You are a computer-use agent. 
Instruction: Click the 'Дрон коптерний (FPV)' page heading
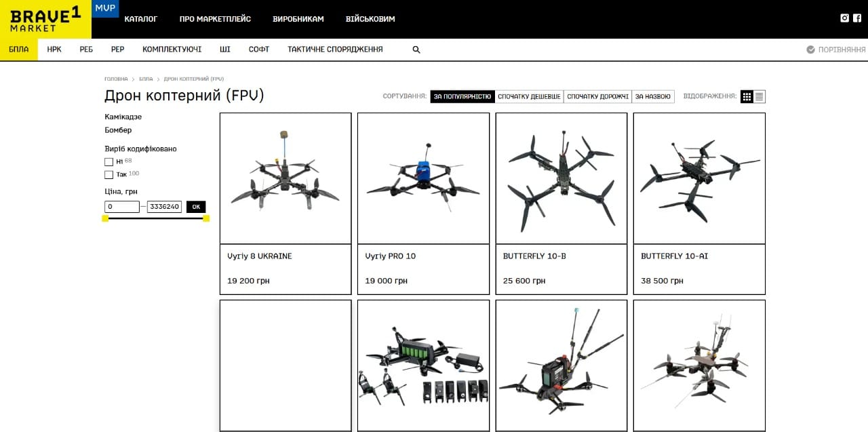184,96
